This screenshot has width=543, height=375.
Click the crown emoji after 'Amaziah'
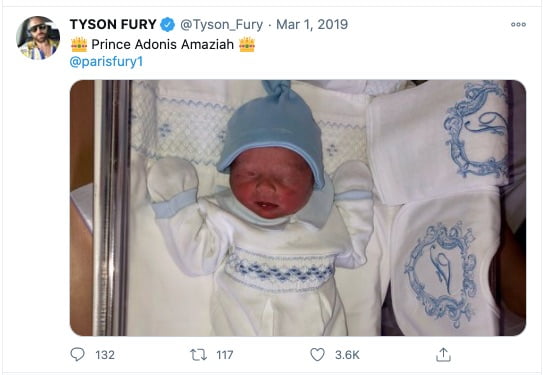click(x=247, y=45)
